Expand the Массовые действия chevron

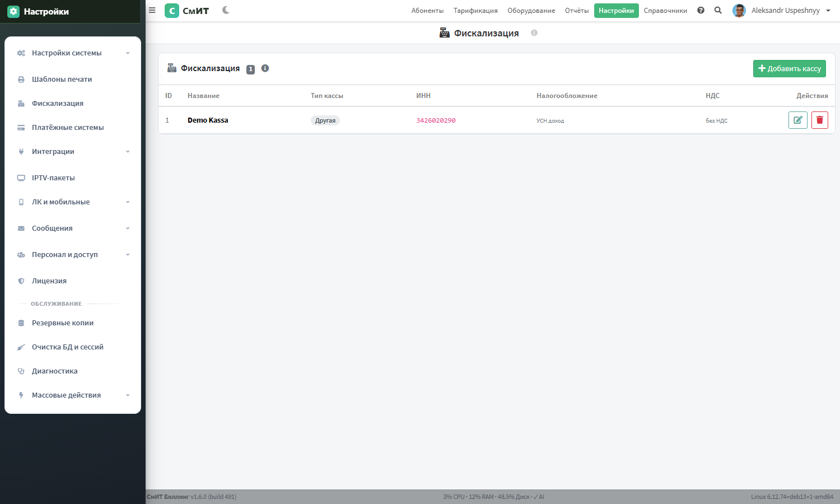pos(128,395)
